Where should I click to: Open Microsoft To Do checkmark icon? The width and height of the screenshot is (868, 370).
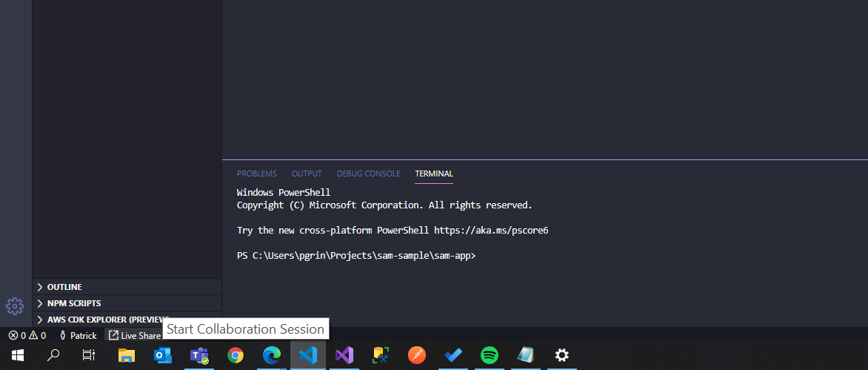453,355
